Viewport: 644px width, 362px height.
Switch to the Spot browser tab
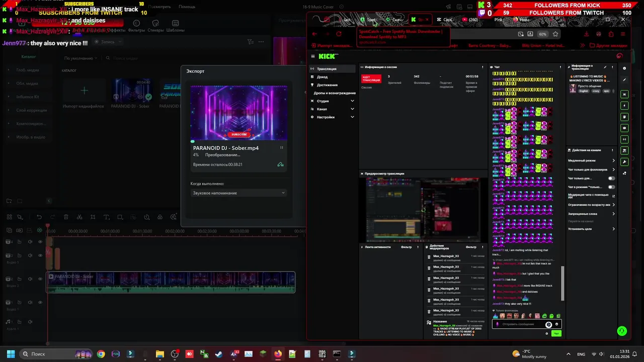pyautogui.click(x=369, y=20)
